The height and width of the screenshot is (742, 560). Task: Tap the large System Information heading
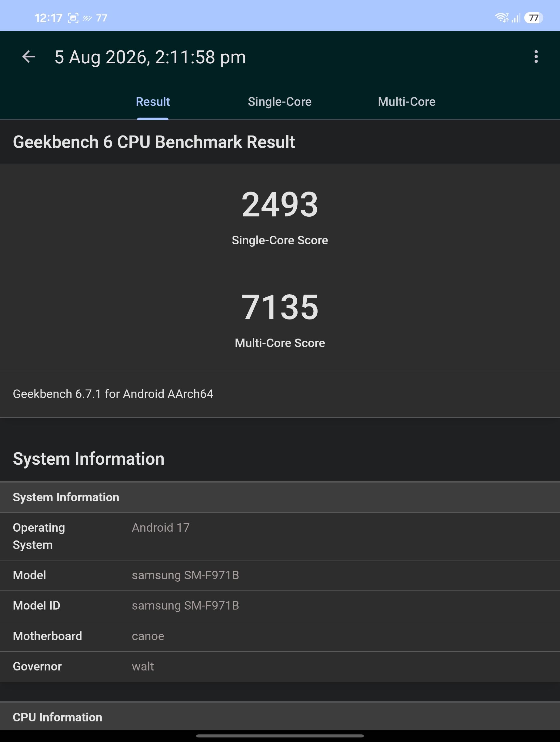point(88,459)
